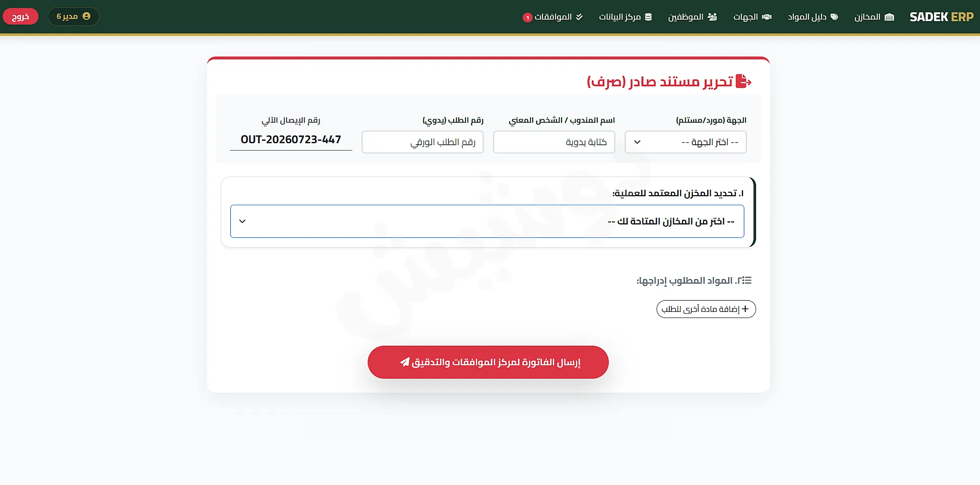Viewport: 980px width, 485px height.
Task: Click the red إرسال الفاتورة submit button
Action: point(488,362)
